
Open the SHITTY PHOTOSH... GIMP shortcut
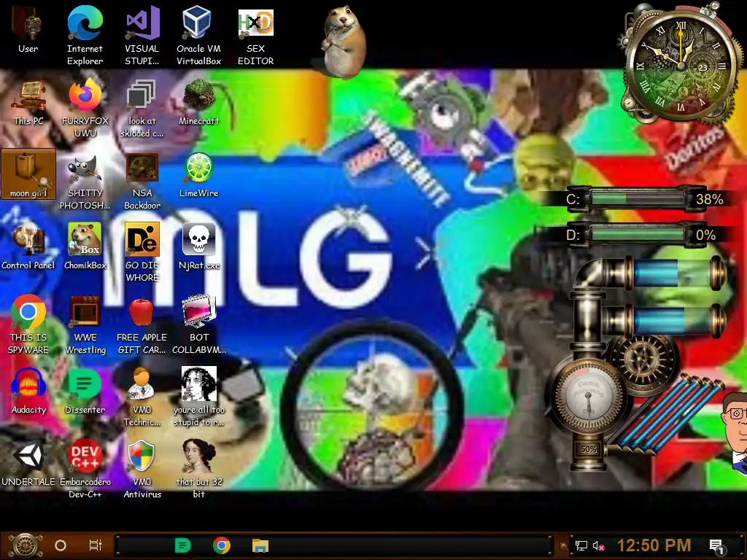[85, 182]
